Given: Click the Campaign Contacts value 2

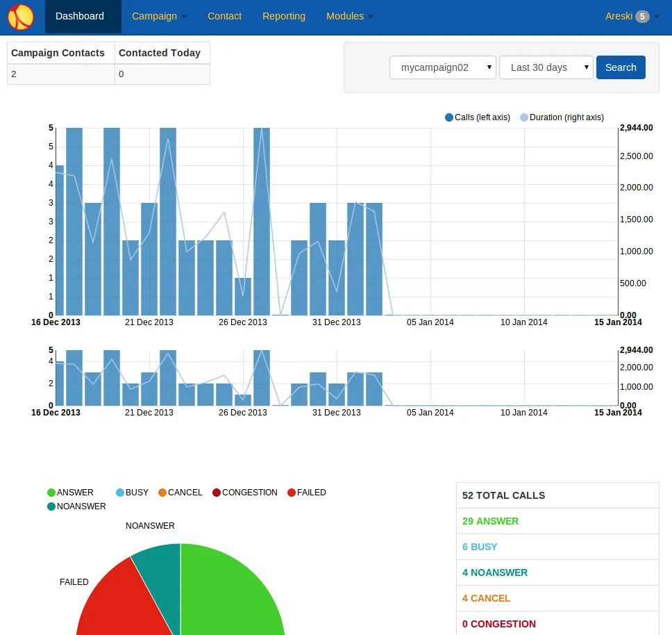Looking at the screenshot, I should (x=61, y=74).
